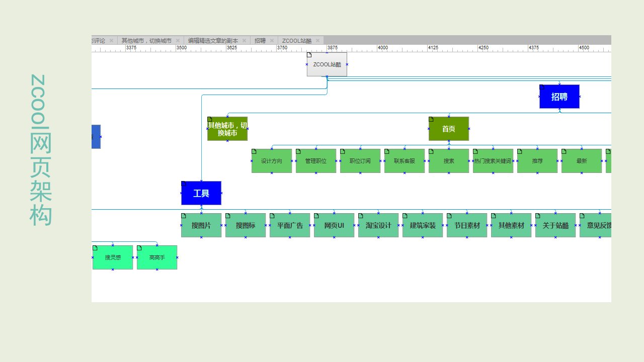Image resolution: width=644 pixels, height=362 pixels.
Task: Open the 编辑精选文章的副本 tab
Action: tap(213, 41)
